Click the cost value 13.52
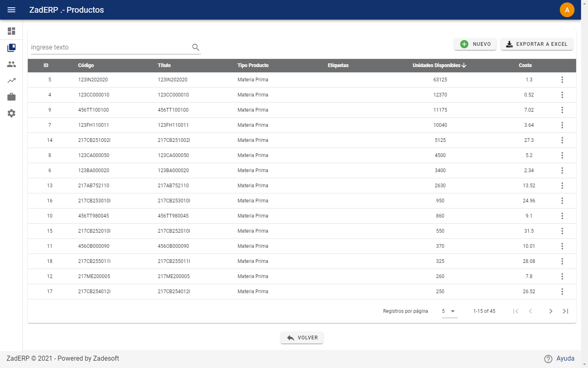 [529, 186]
